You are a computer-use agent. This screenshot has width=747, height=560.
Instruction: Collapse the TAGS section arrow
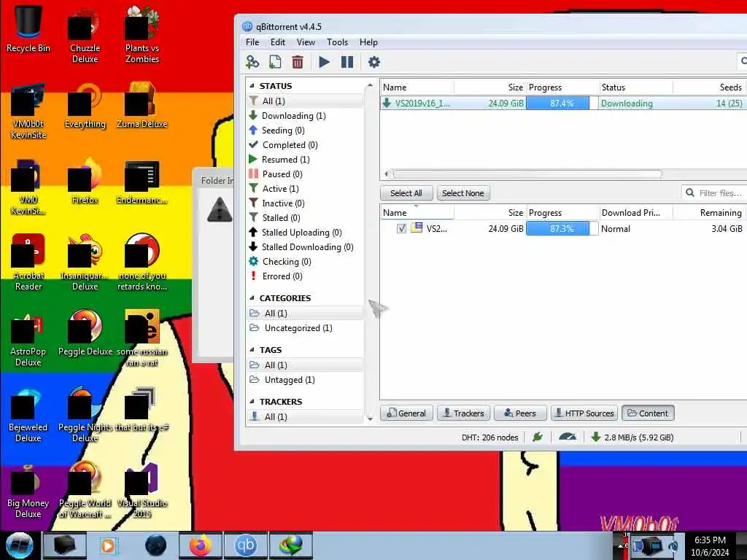252,350
